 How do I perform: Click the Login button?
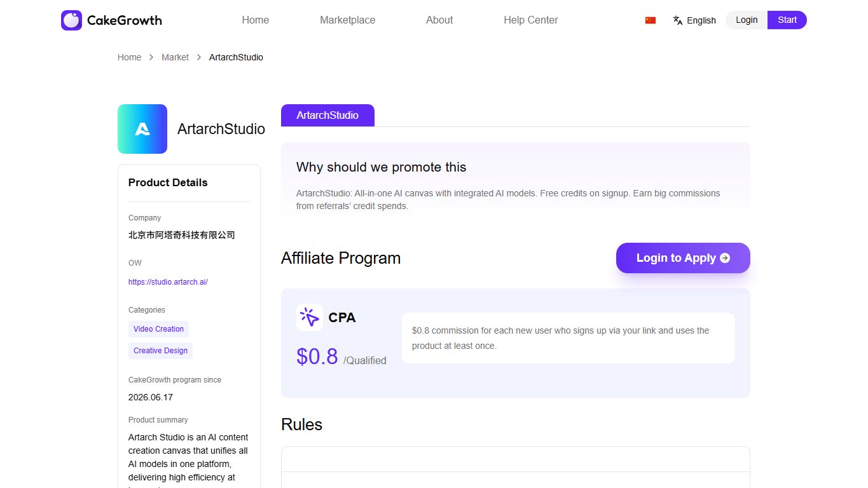747,20
